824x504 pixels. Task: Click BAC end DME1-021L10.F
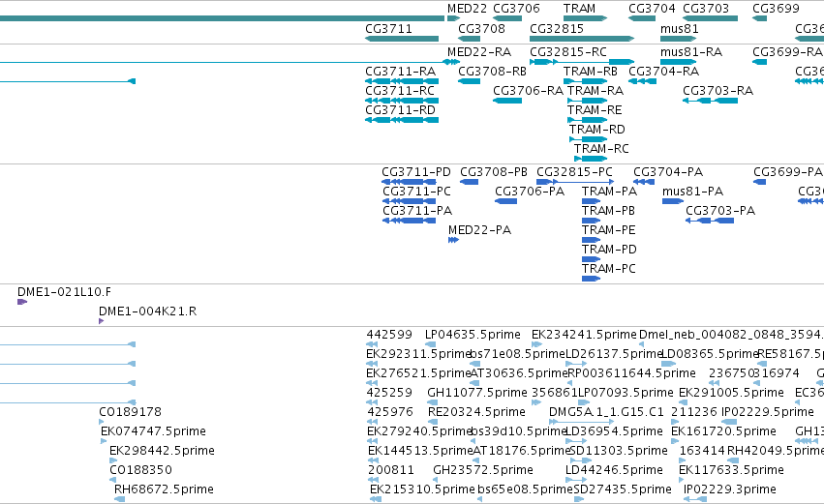tap(64, 292)
